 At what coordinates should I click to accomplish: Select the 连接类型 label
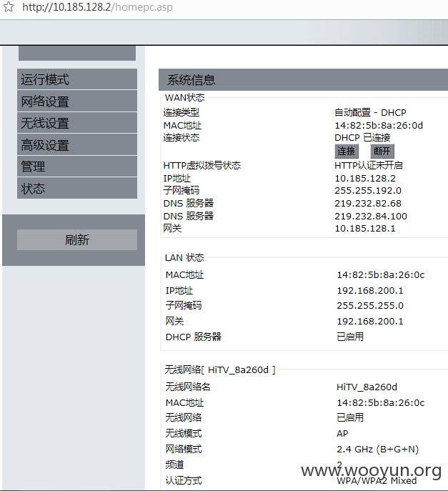point(181,112)
